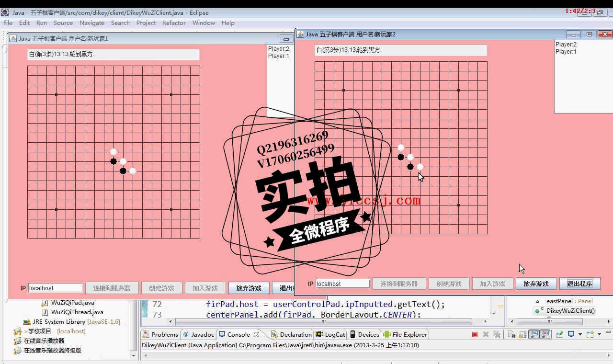Image resolution: width=613 pixels, height=364 pixels.
Task: Click 连接到服务器 in the 新玩家2 window
Action: pos(399,284)
